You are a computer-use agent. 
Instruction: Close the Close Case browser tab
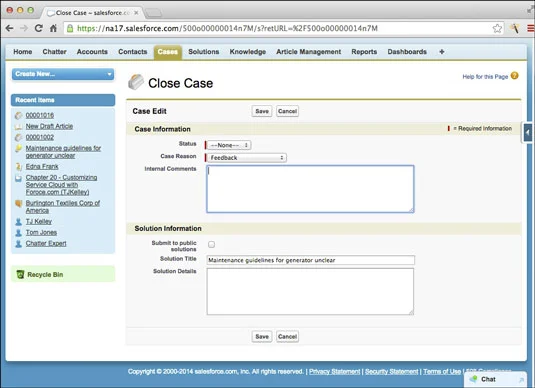pos(136,13)
